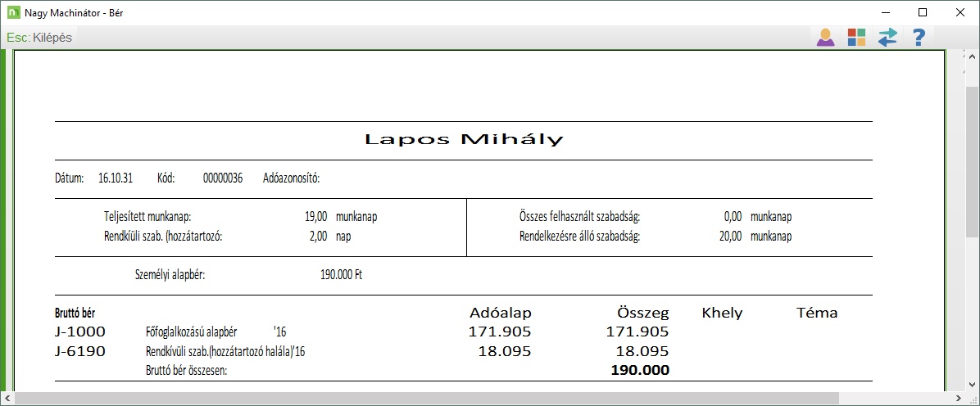Click the 190.000 Ft value

[x=341, y=275]
